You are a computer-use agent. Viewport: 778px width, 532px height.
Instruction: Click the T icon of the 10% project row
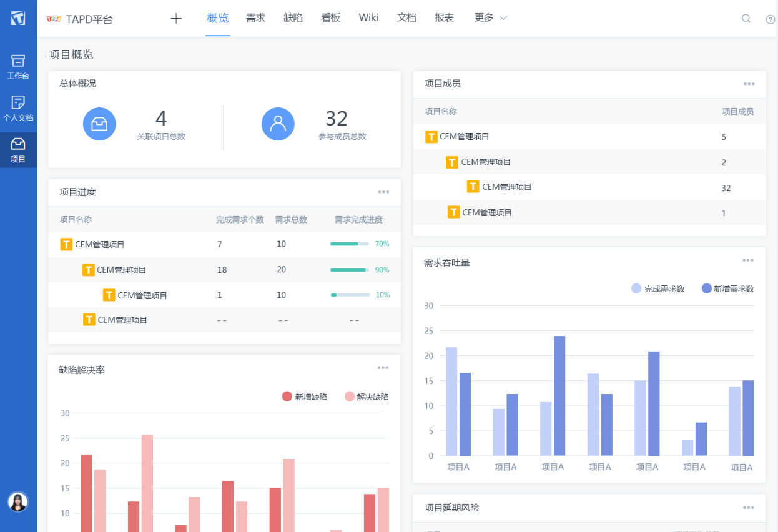(x=109, y=295)
